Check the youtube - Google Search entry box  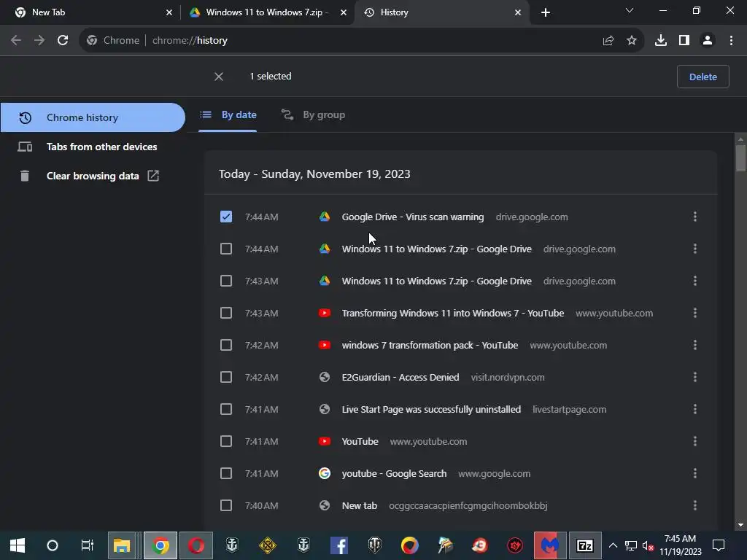point(226,473)
